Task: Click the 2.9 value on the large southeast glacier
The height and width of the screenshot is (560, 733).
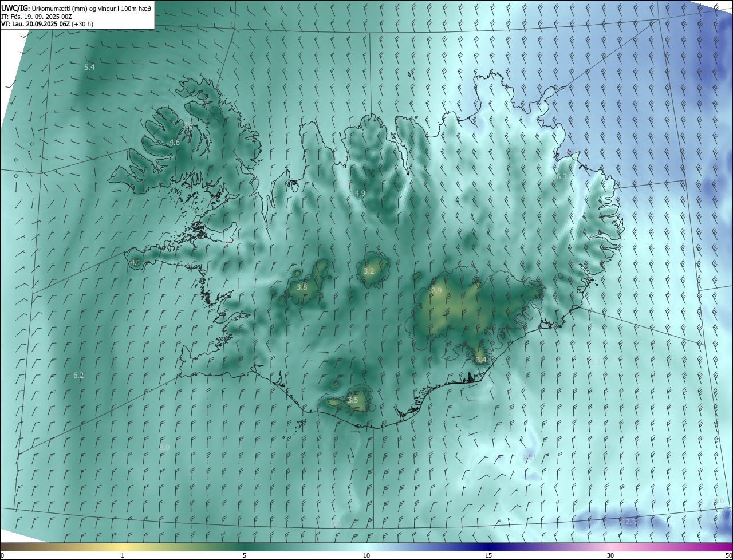Action: (x=436, y=291)
